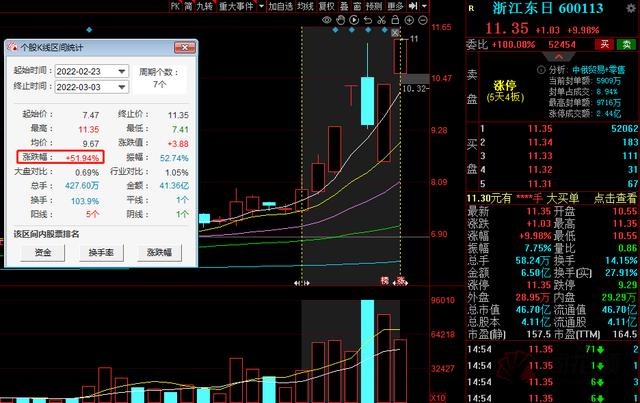Click the R mark left of stock name
Viewport: 640px width, 403px height.
[x=471, y=8]
